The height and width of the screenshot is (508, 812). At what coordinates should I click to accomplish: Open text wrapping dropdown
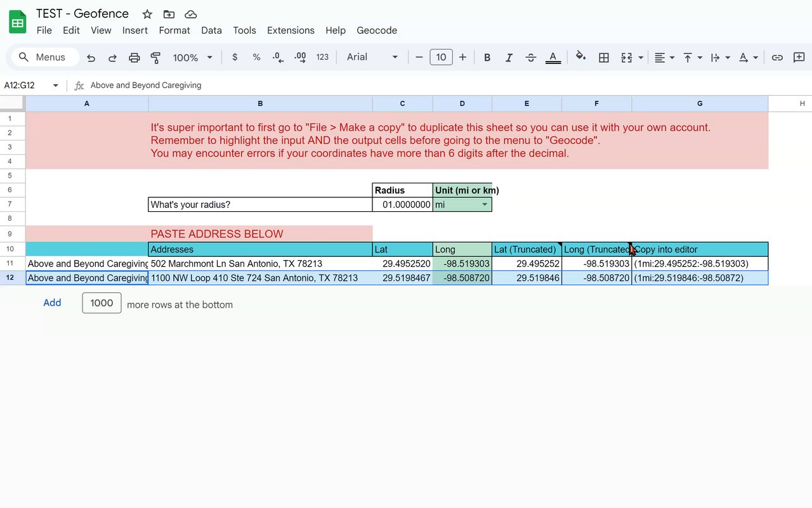coord(720,57)
